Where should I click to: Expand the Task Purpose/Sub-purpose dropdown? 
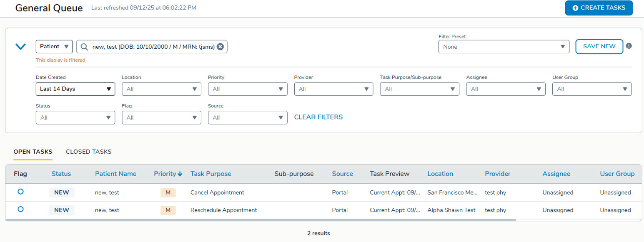point(419,89)
